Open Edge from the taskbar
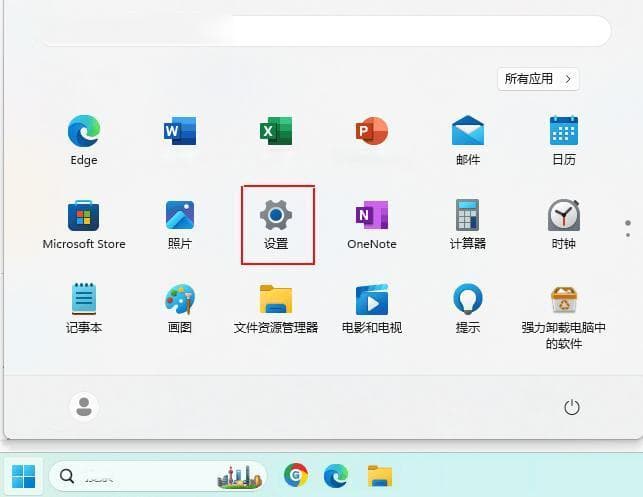Viewport: 643px width, 497px height. point(336,476)
